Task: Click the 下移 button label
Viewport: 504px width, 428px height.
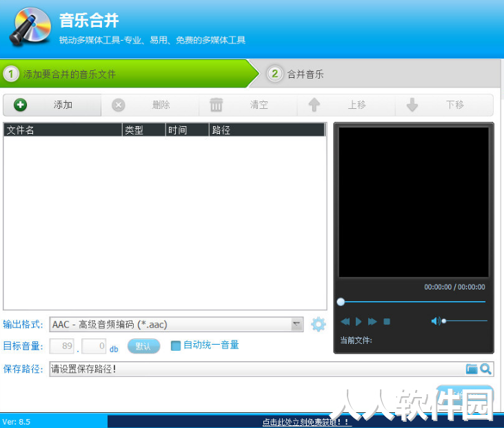Action: (455, 105)
